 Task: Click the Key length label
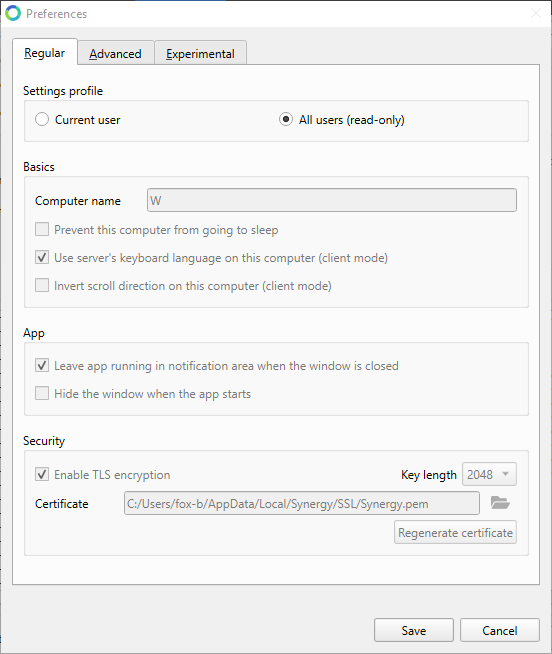click(x=429, y=475)
